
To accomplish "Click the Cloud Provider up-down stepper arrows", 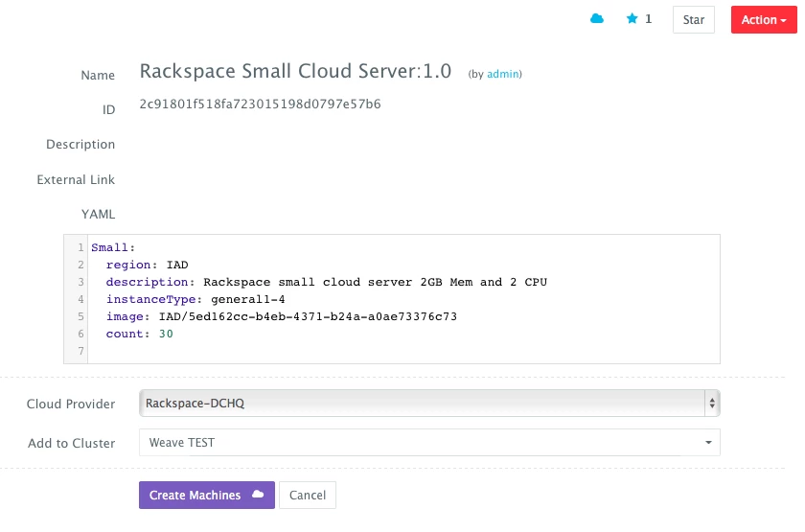I will pos(712,404).
